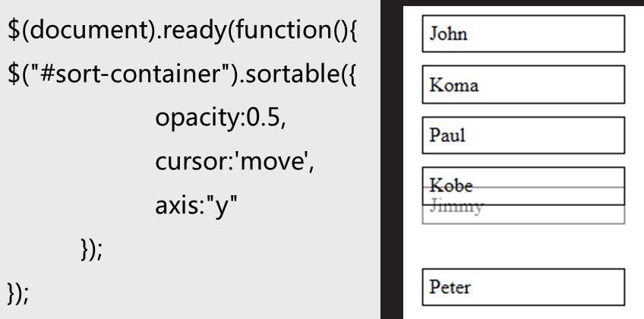Select the Peter list item
Image resolution: width=644 pixels, height=319 pixels.
(x=523, y=287)
